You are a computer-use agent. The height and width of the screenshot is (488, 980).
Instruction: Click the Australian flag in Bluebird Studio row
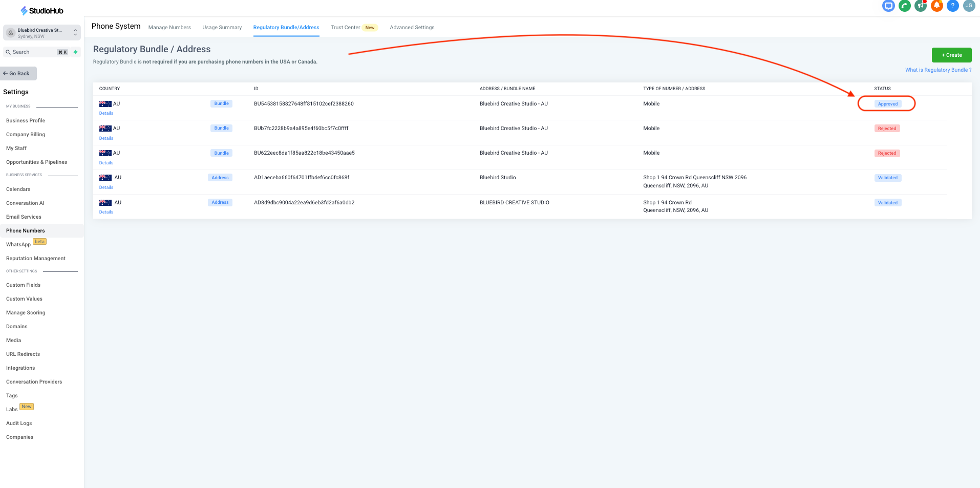pyautogui.click(x=105, y=178)
